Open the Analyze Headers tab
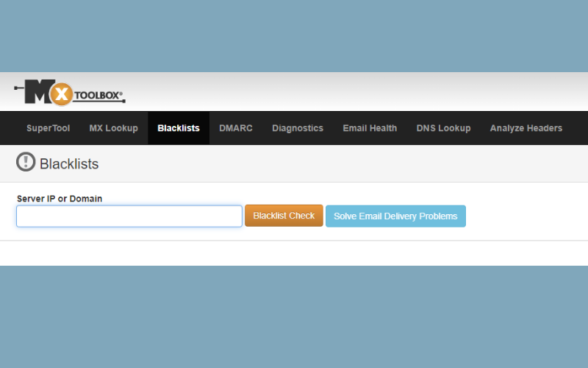The width and height of the screenshot is (588, 368). click(x=526, y=128)
